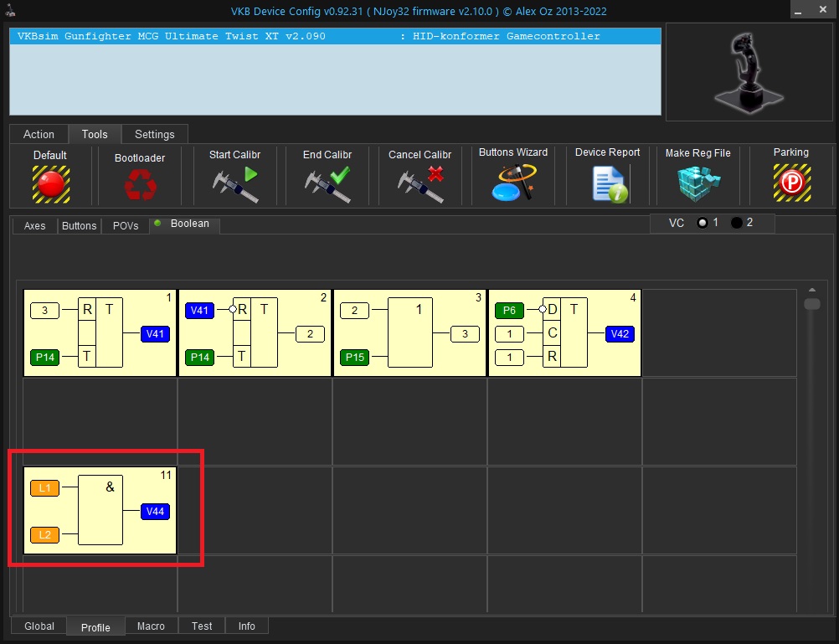Click the C input value in block 4
The width and height of the screenshot is (839, 644).
(509, 333)
